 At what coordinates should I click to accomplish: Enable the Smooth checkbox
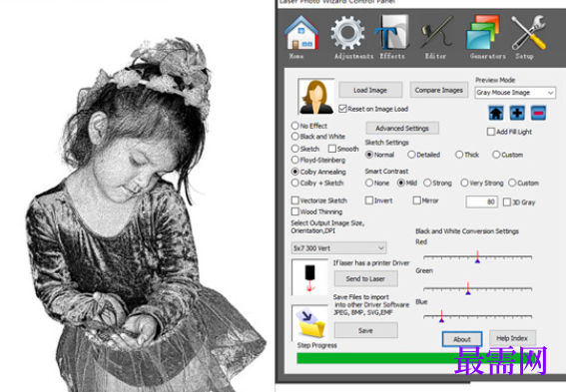pyautogui.click(x=332, y=149)
